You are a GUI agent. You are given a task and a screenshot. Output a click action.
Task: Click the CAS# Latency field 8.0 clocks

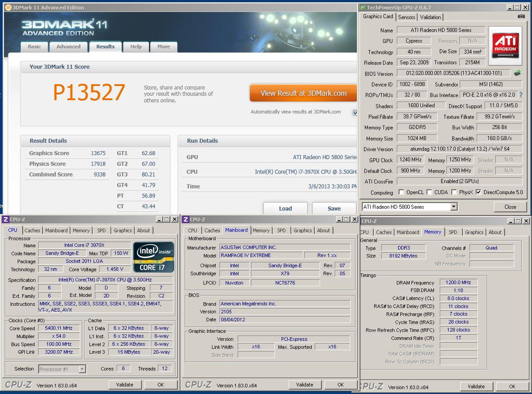tap(458, 298)
